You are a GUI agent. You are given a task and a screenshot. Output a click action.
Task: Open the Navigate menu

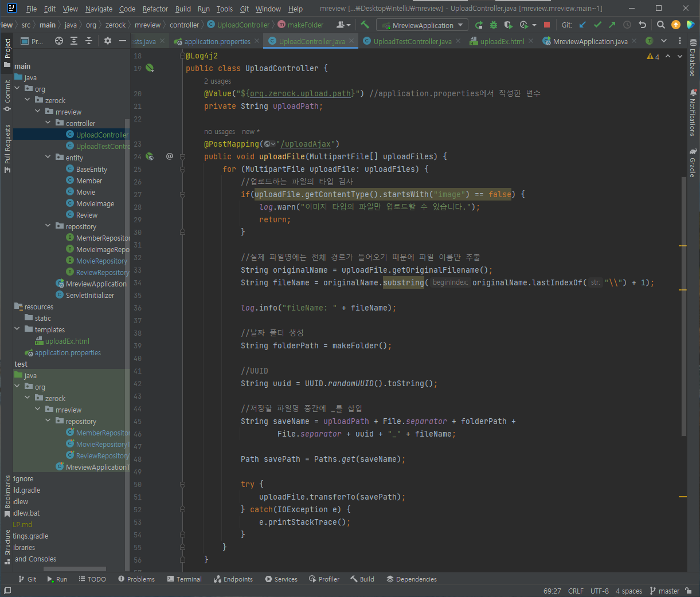pyautogui.click(x=99, y=9)
